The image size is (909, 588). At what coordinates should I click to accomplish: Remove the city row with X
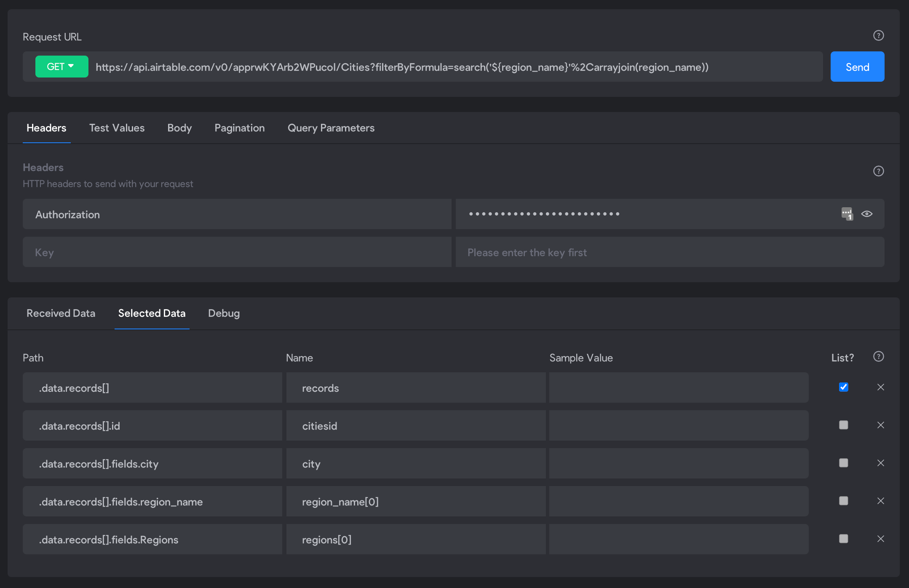[x=880, y=463]
